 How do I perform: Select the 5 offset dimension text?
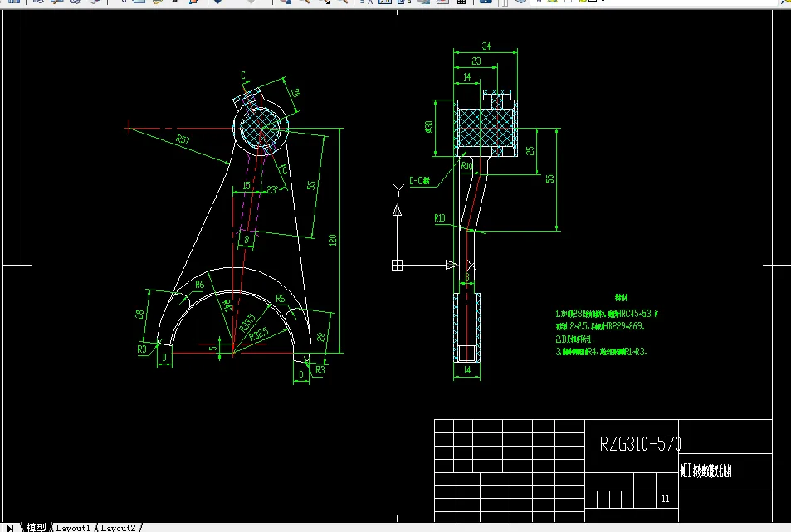pos(213,348)
